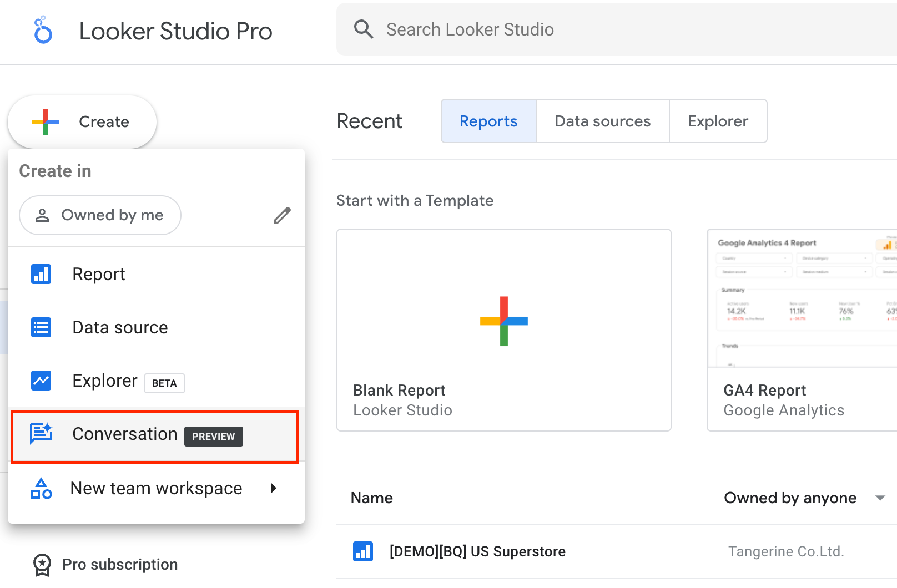Click the report icon beside US Superstore
Viewport: 897px width, 588px height.
363,551
